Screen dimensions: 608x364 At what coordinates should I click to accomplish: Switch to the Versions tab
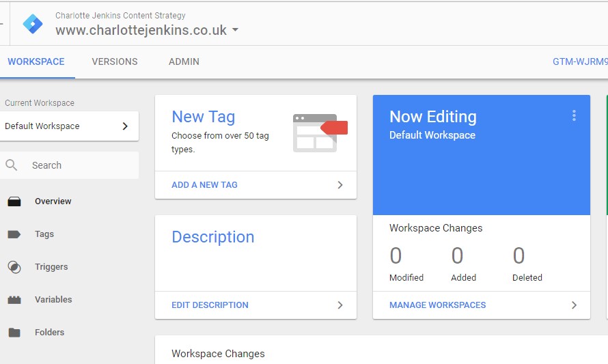coord(115,61)
